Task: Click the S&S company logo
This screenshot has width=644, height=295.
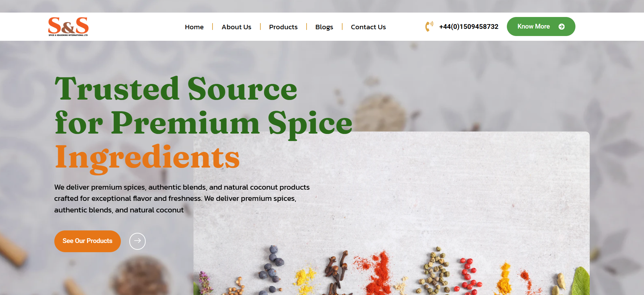Action: 68,27
